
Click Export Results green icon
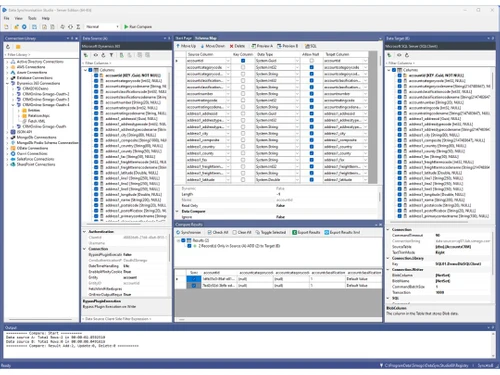tap(295, 232)
